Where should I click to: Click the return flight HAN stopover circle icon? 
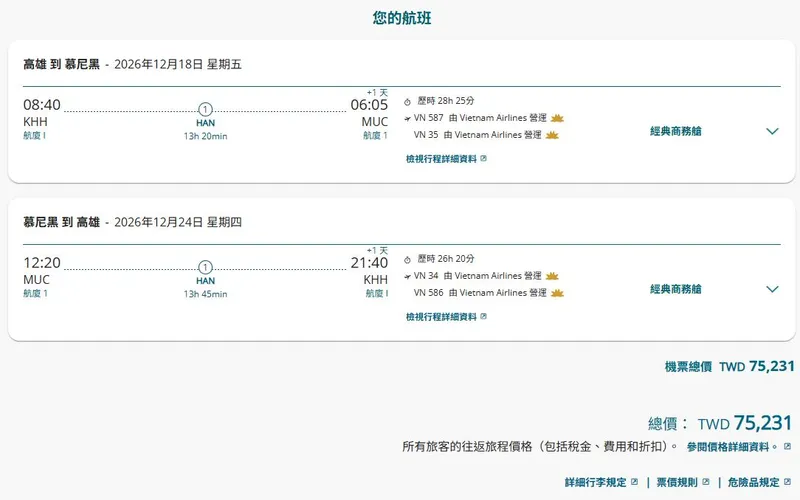pos(205,267)
